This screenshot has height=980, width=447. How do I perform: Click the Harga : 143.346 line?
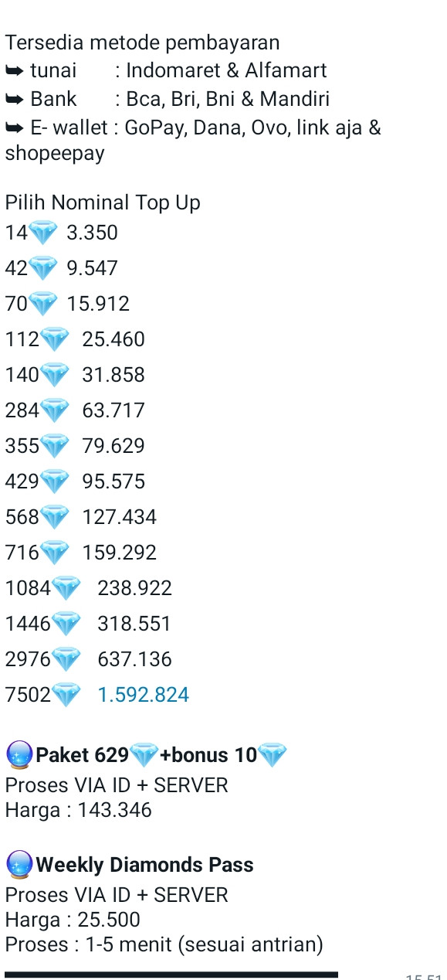[x=79, y=810]
